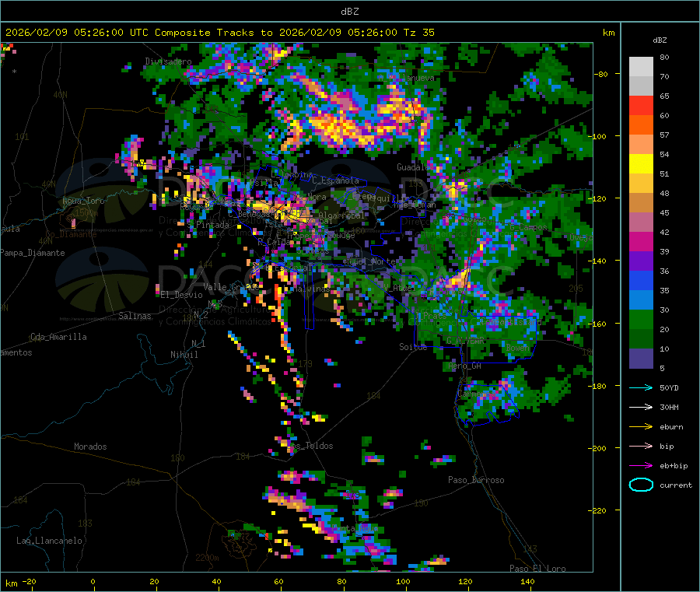Click the 140 km horizontal axis tick
700x592 pixels.
pos(527,581)
